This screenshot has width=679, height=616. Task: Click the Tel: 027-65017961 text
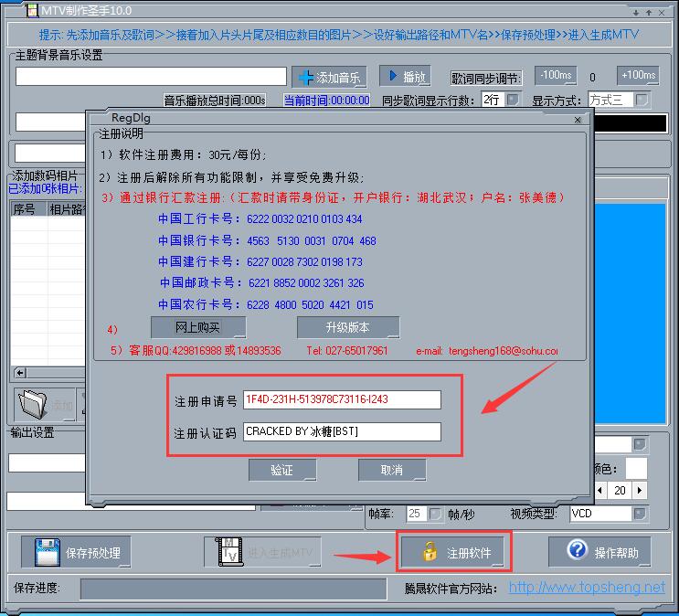point(347,350)
